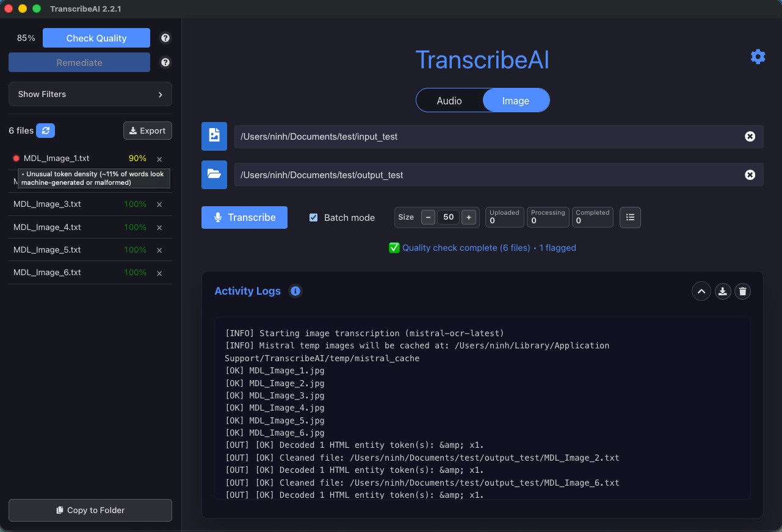782x532 pixels.
Task: Remove MDL_Image_5.txt from the list
Action: (x=159, y=250)
